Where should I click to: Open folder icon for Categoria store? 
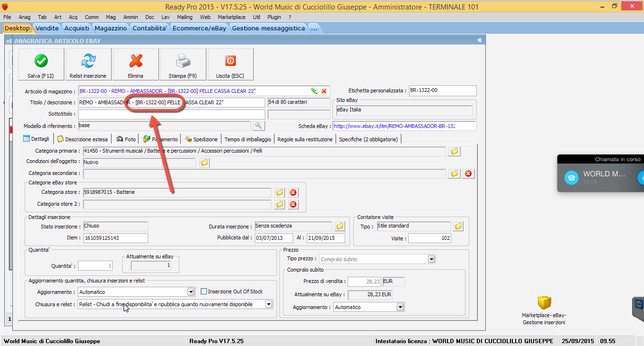click(279, 192)
